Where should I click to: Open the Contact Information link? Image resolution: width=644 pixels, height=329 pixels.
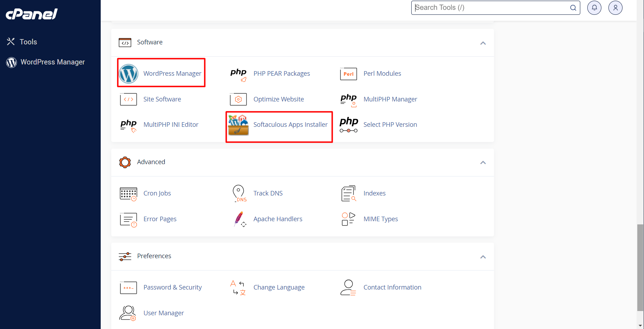coord(392,287)
